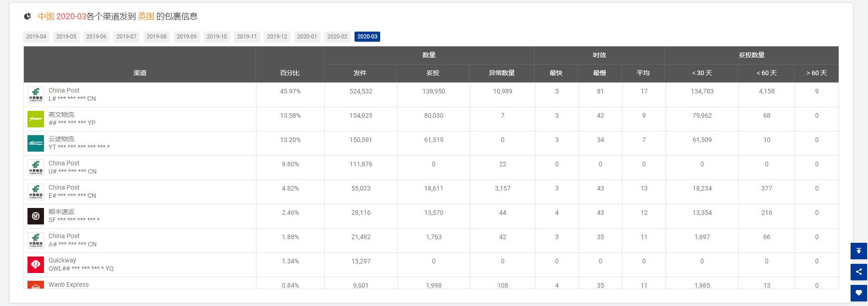Click the 中国 2020-03 title link
The image size is (868, 306).
(x=62, y=16)
